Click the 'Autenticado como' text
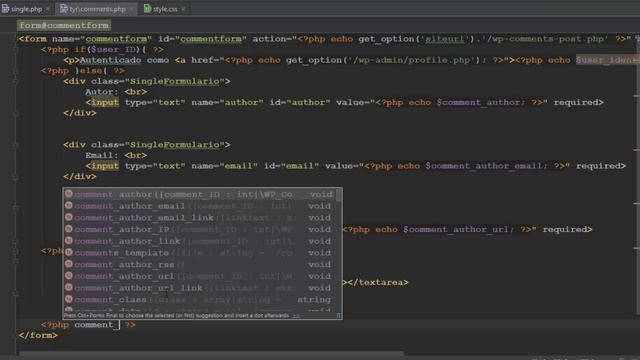Image resolution: width=640 pixels, height=360 pixels. [x=124, y=60]
